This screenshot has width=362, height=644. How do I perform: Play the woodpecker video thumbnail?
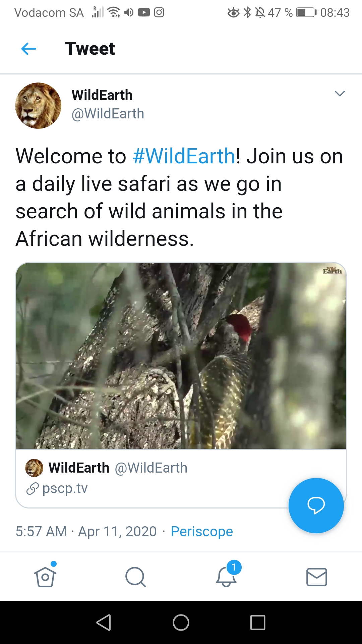click(181, 356)
